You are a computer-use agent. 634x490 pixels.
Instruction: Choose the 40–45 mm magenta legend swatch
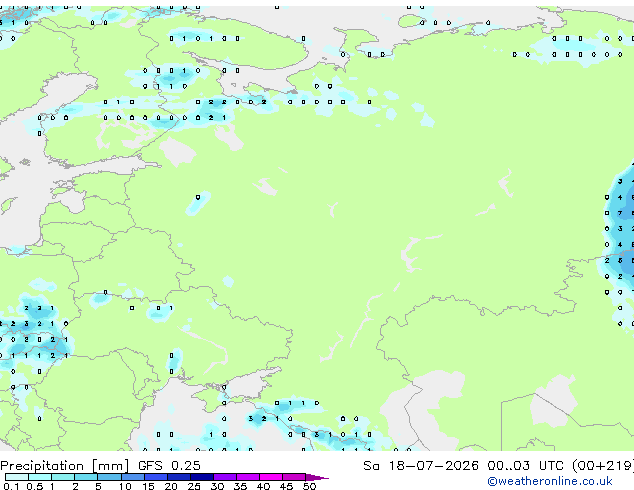click(x=271, y=477)
